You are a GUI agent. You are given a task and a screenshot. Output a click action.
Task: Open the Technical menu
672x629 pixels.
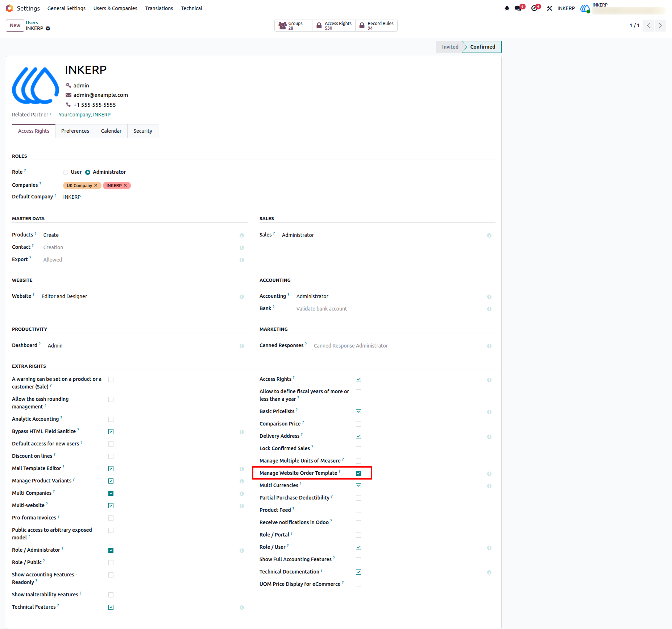click(191, 8)
